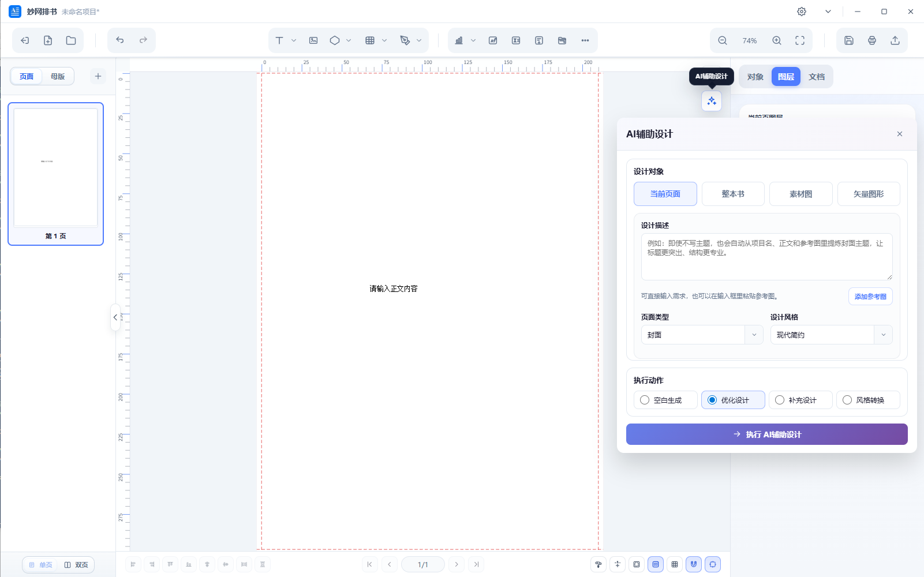Viewport: 924px width, 577px height.
Task: Expand the chart tool dropdown arrow
Action: [473, 40]
